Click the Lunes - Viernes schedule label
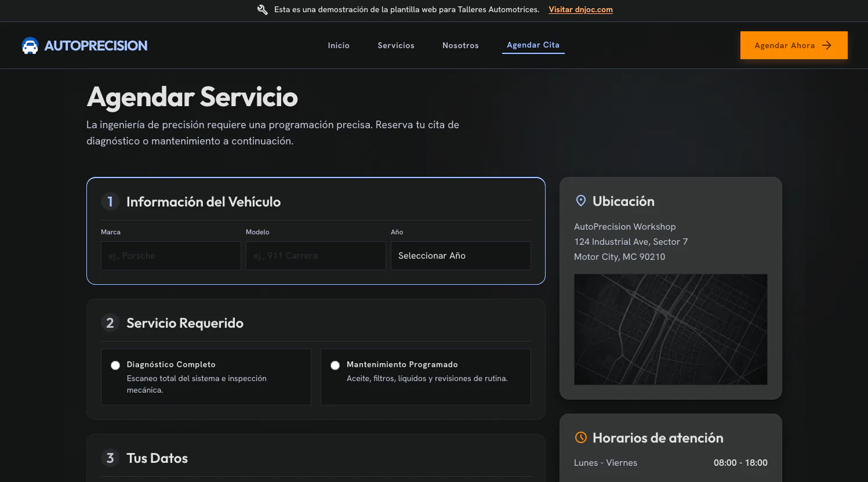868x482 pixels. pos(605,463)
